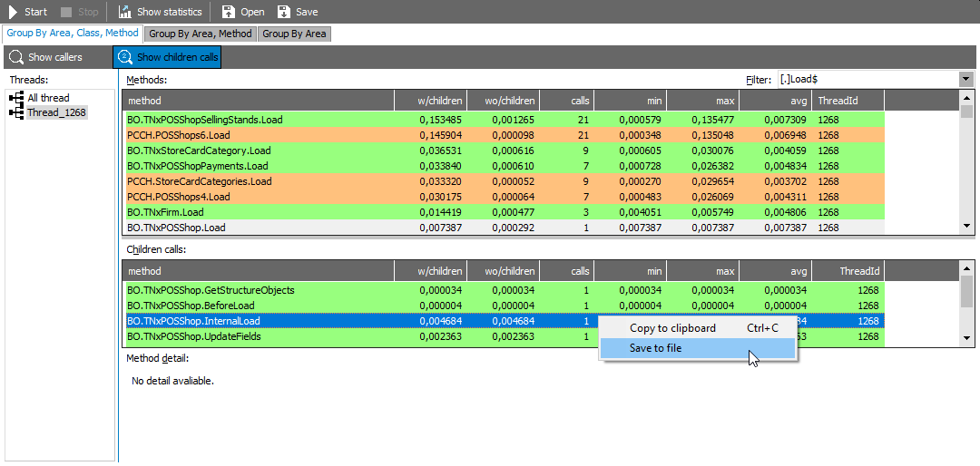Expand the Filter dropdown arrow

point(965,80)
